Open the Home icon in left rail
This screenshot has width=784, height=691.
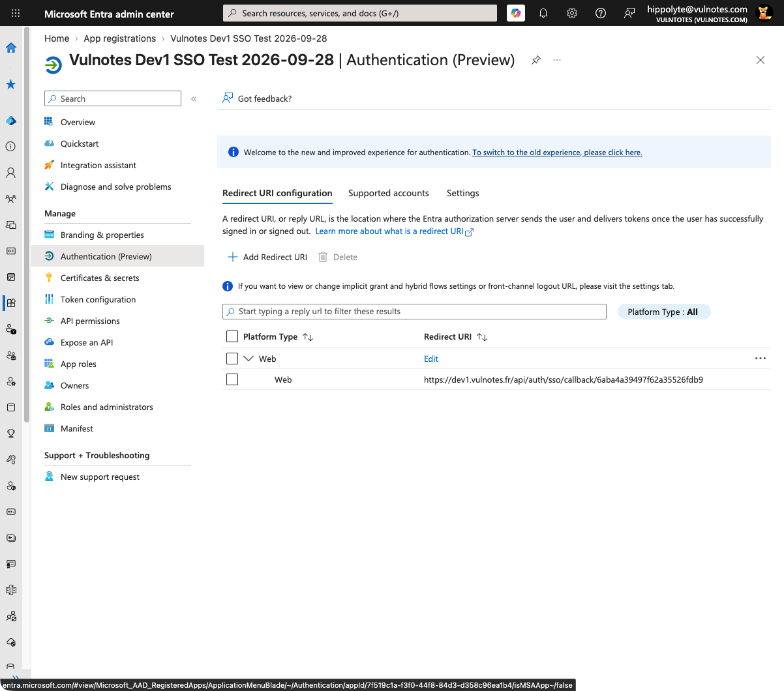pos(11,48)
